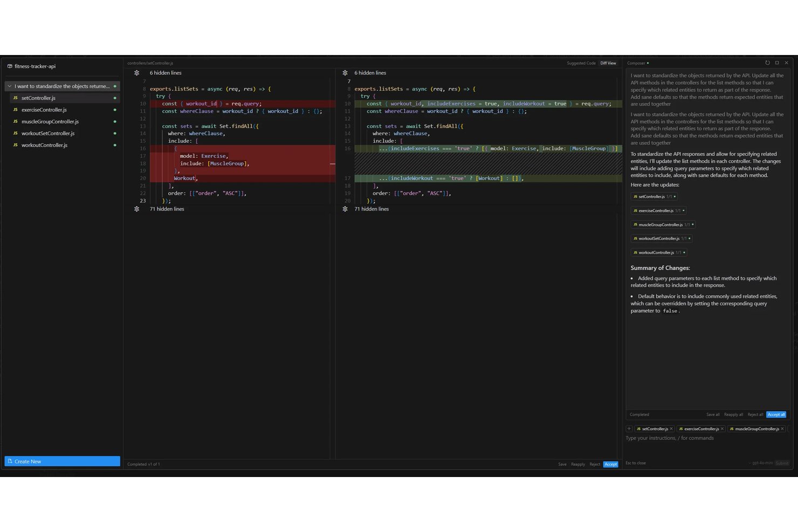Add a file with the plus icon
Screen dimensions: 798x532
click(629, 429)
